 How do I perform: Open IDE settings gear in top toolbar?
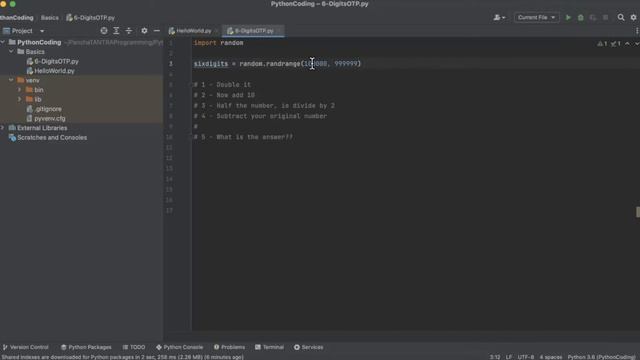point(633,18)
